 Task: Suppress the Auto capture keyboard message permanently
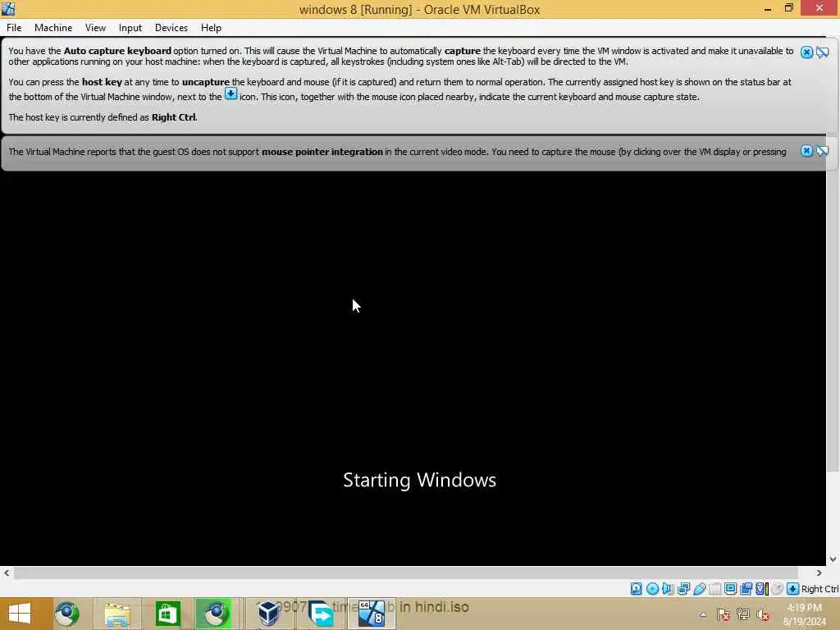click(822, 52)
